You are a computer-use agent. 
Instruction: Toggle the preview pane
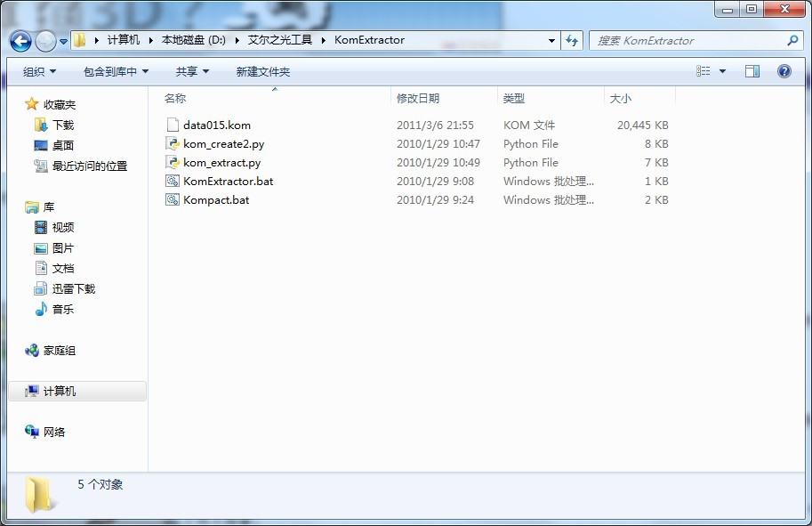point(752,71)
